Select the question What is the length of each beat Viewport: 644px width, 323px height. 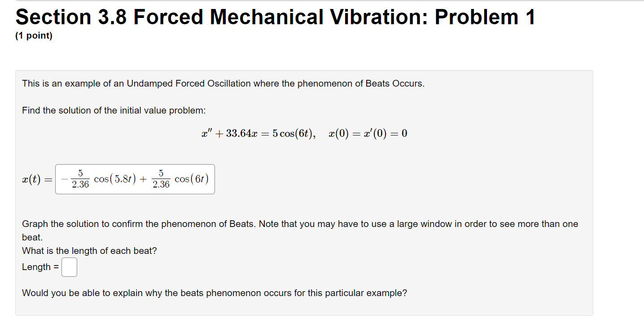[x=90, y=251]
